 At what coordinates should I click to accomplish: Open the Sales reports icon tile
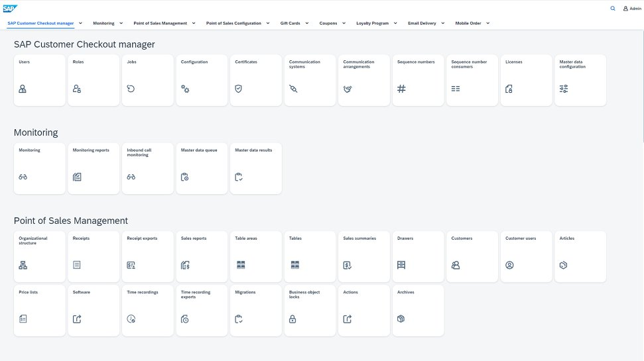[x=185, y=265]
